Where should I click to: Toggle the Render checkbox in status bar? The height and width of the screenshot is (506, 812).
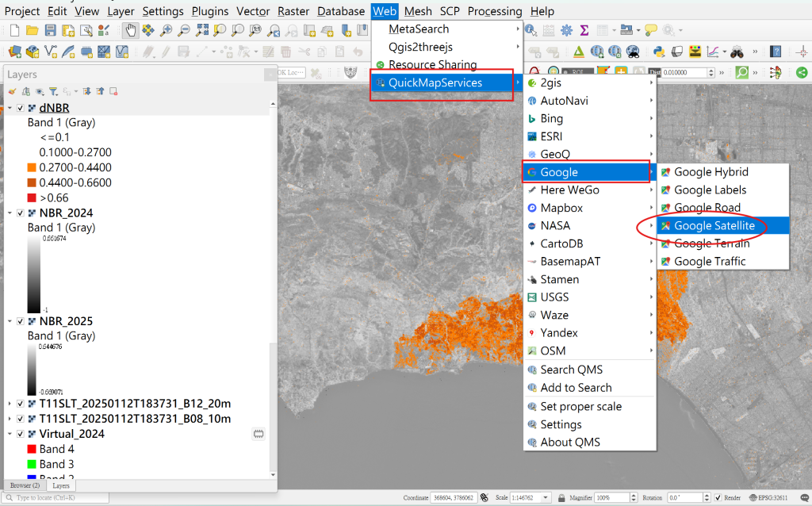718,498
